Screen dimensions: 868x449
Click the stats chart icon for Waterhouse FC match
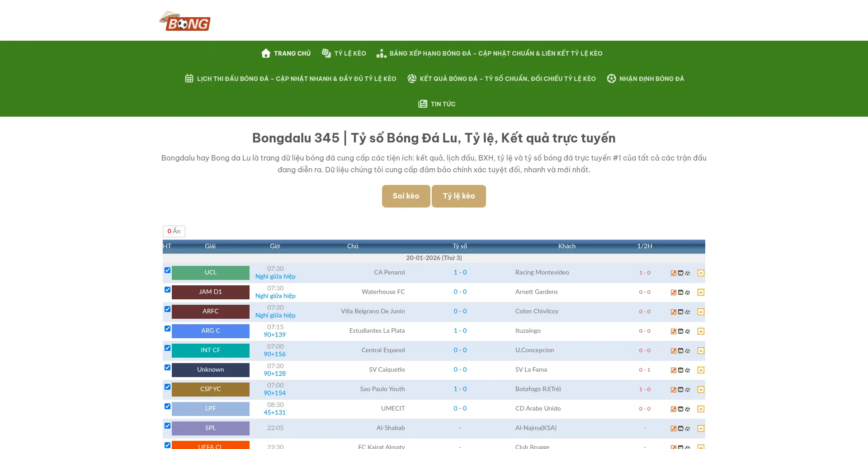(680, 292)
